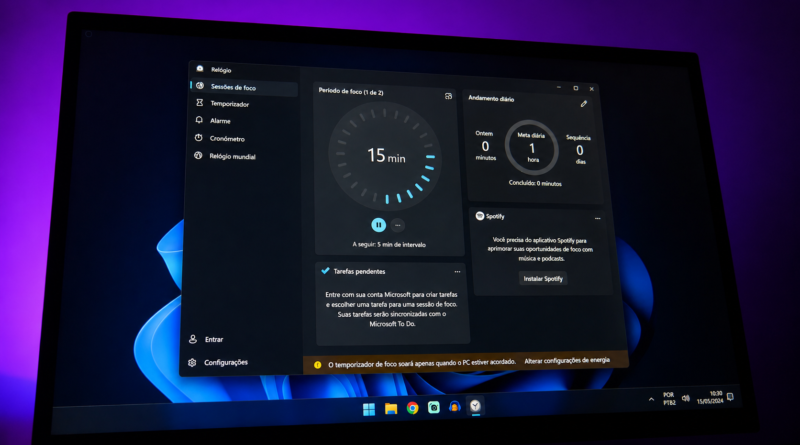This screenshot has height=445, width=800.
Task: Click 'Período de foco (1 de 2)' title
Action: tap(351, 91)
